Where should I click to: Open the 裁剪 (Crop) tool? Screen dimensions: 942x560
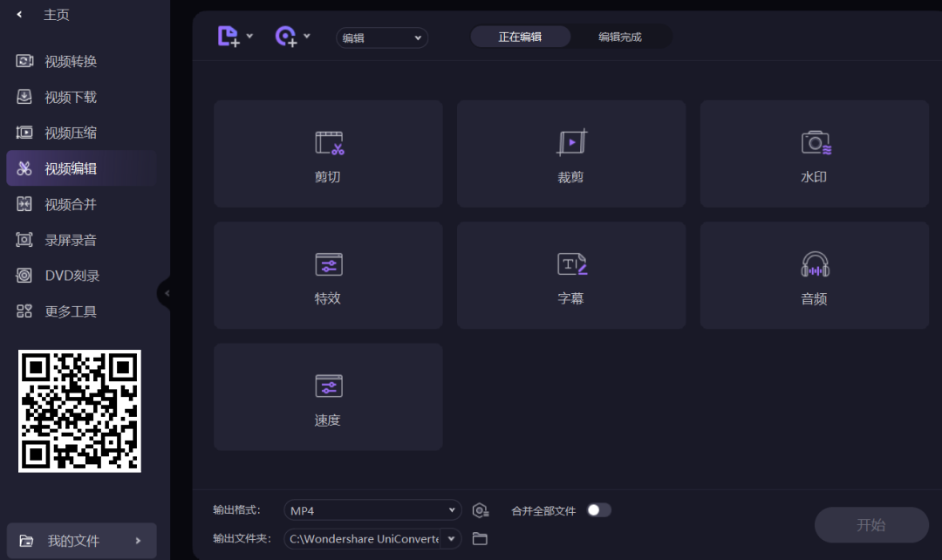pyautogui.click(x=570, y=154)
